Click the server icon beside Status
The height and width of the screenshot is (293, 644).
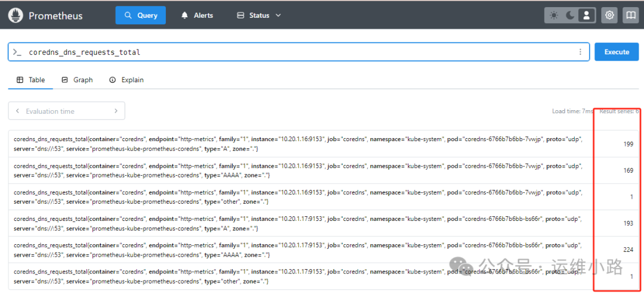pyautogui.click(x=241, y=15)
